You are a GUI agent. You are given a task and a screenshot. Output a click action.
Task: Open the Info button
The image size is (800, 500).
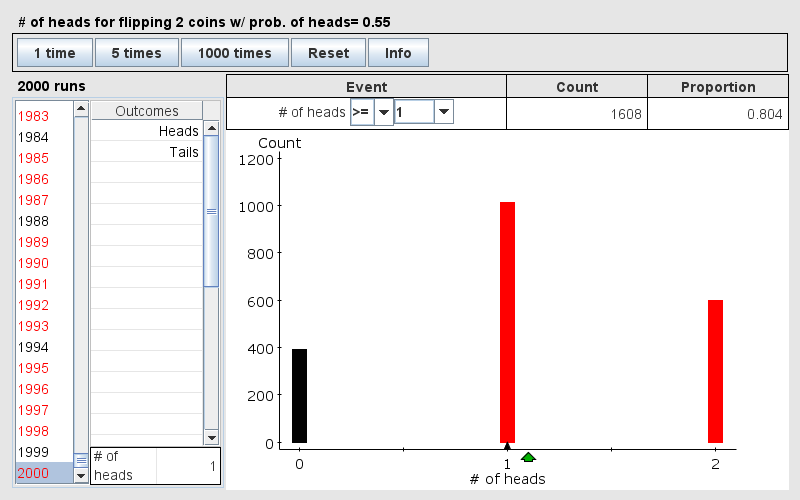[398, 53]
